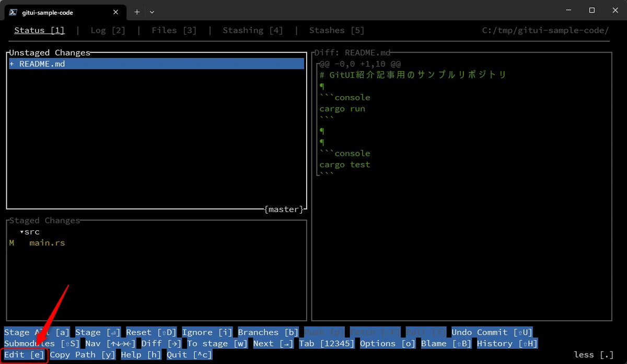Open a new terminal tab with the plus icon

click(136, 11)
